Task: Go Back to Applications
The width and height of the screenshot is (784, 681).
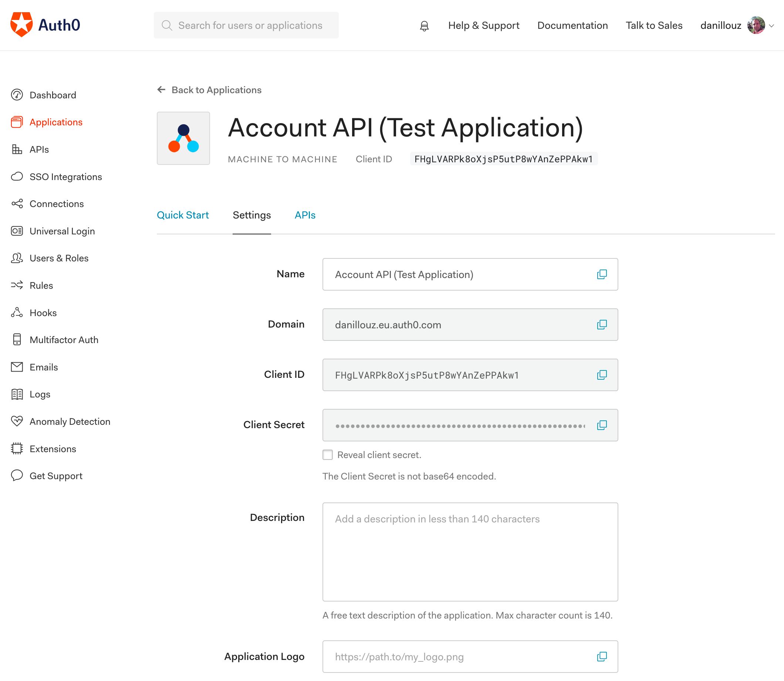Action: coord(209,90)
